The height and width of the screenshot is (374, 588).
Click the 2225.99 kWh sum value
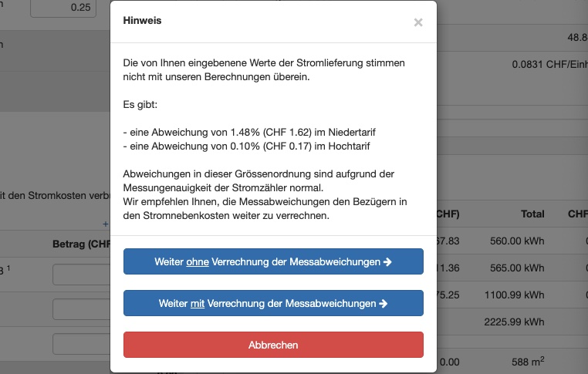(514, 322)
